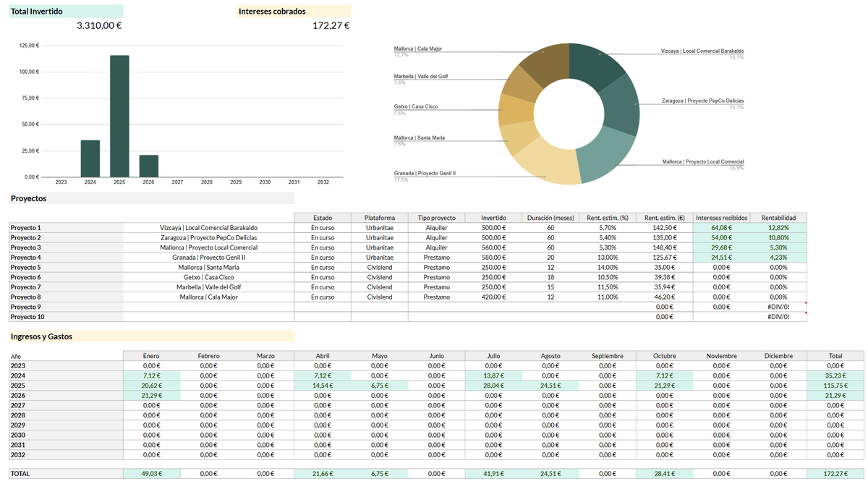The width and height of the screenshot is (868, 484).
Task: Click Proyecto 8 Civislend platform cell
Action: pyautogui.click(x=380, y=297)
